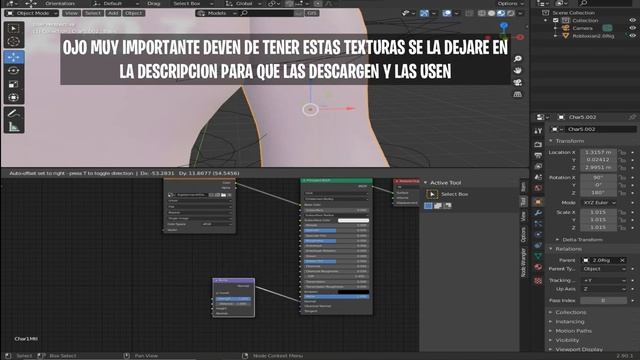Open the Scene properties tab icon
Image resolution: width=640 pixels, height=360 pixels.
pyautogui.click(x=538, y=177)
